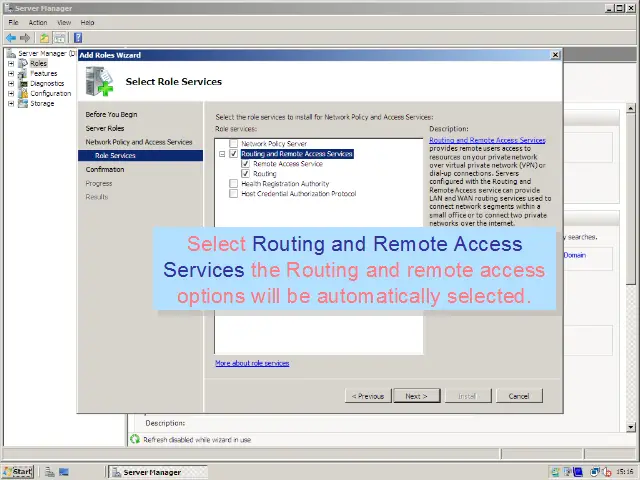The width and height of the screenshot is (640, 480).
Task: Expand the Diagnostics tree node
Action: pyautogui.click(x=11, y=84)
